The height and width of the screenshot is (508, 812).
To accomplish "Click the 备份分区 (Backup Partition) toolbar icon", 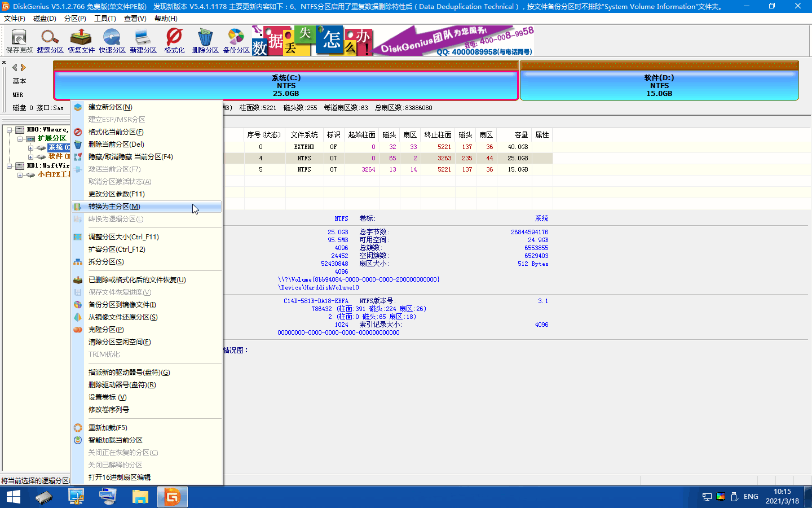I will click(236, 41).
